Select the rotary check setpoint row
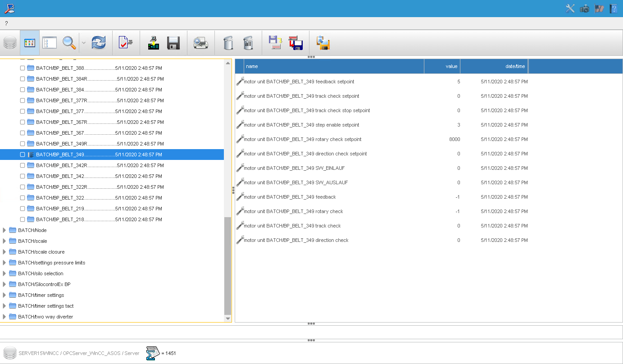This screenshot has width=623, height=364. pos(382,139)
